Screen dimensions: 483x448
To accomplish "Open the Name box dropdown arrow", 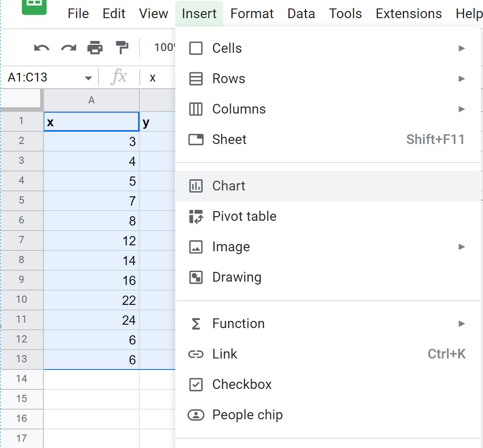I will 88,78.
